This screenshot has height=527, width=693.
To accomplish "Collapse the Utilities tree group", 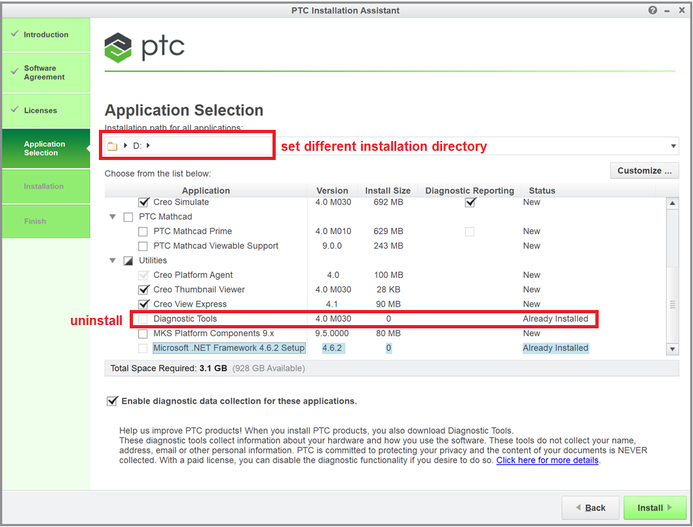I will pos(113,261).
